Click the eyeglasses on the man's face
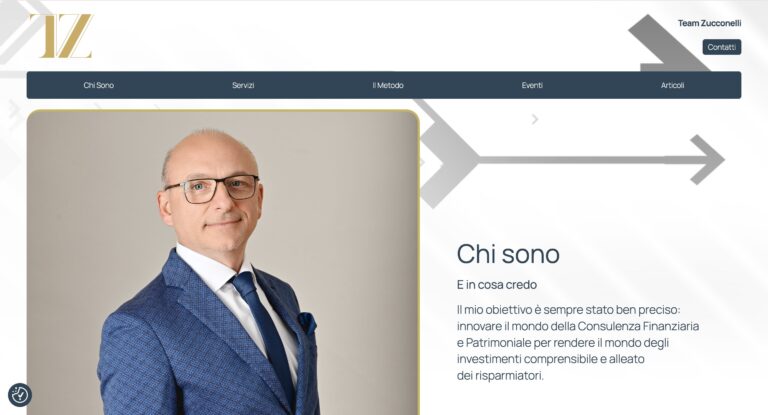Image resolution: width=768 pixels, height=415 pixels. pos(212,189)
